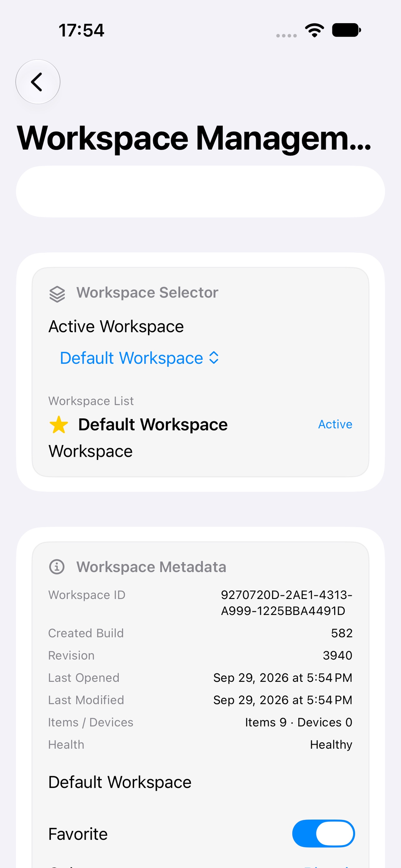Click the empty rounded field under title
The height and width of the screenshot is (868, 401).
[200, 192]
